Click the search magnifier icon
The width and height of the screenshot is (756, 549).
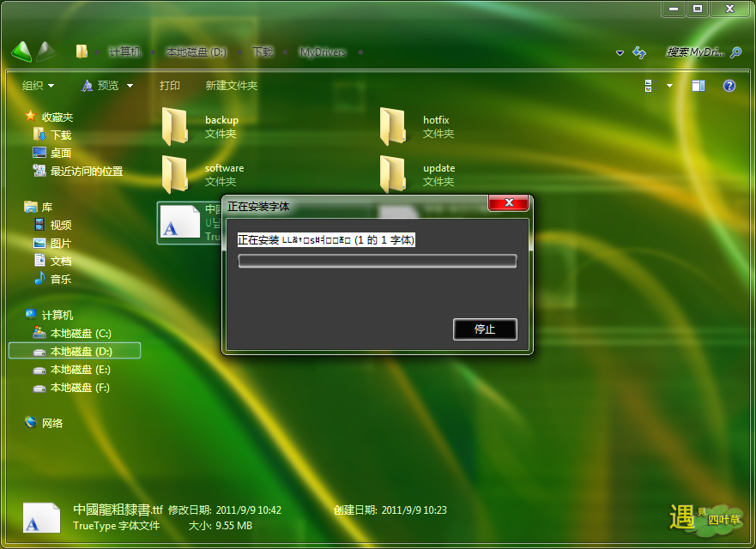(x=735, y=52)
